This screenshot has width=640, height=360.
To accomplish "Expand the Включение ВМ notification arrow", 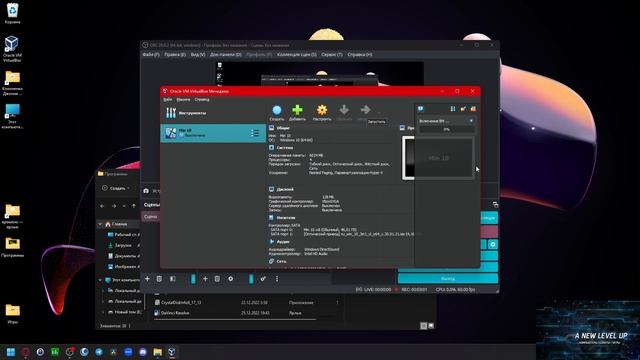I will tap(471, 121).
